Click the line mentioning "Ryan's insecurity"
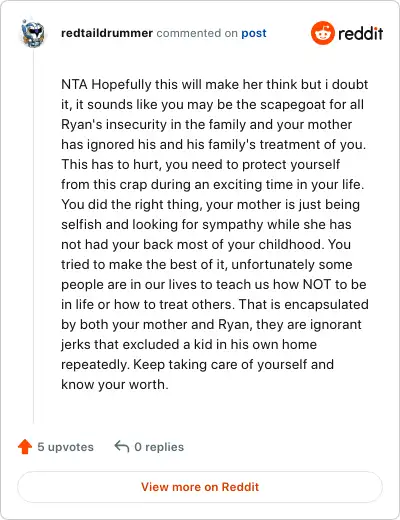Screen dimensions: 400x520 (207, 124)
